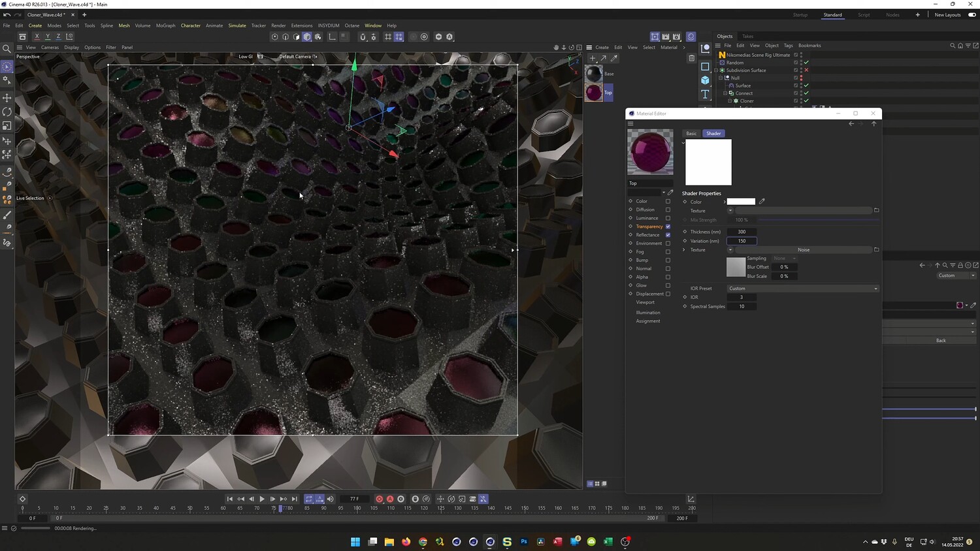The width and height of the screenshot is (980, 551).
Task: Enable the Bump channel checkbox
Action: pyautogui.click(x=668, y=260)
